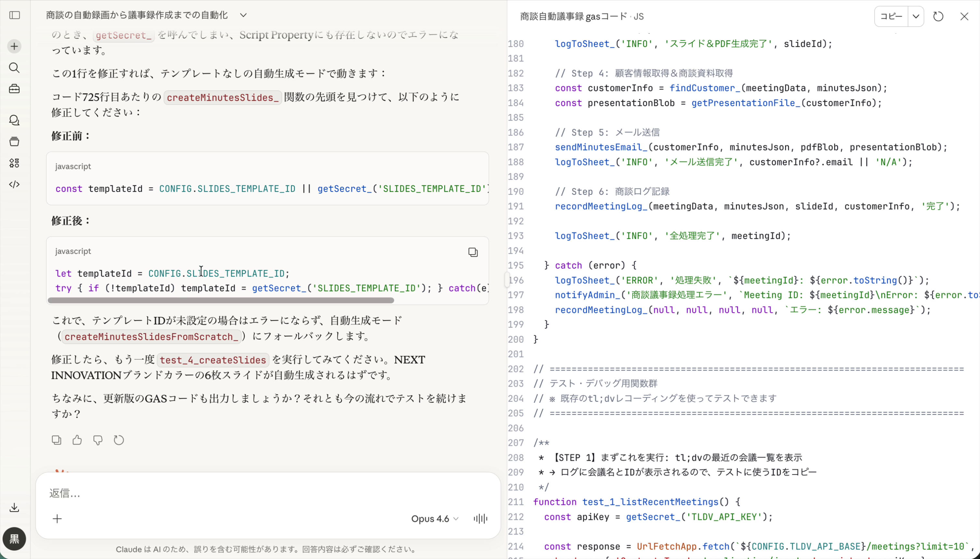
Task: Expand the conversation title dropdown chevron
Action: click(243, 15)
